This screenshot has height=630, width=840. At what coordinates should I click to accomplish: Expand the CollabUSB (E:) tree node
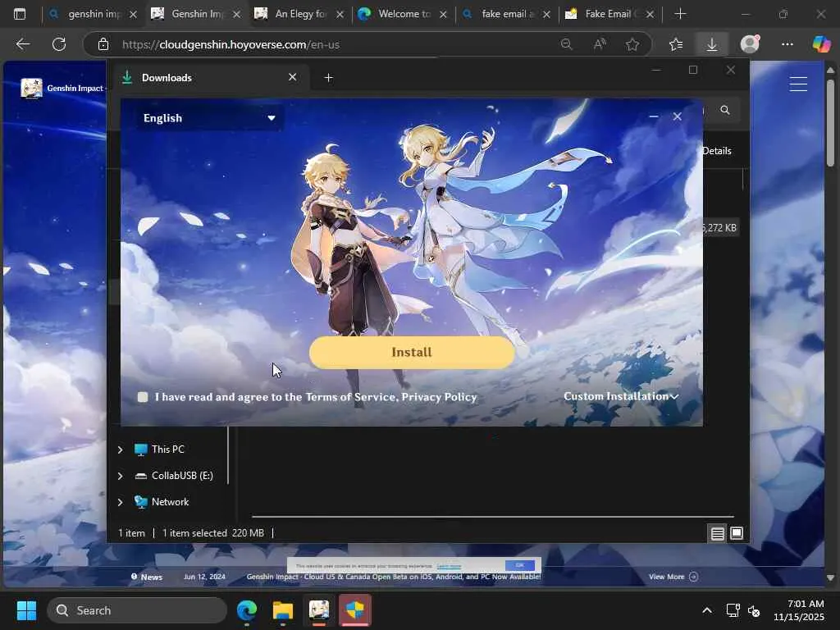coord(120,476)
